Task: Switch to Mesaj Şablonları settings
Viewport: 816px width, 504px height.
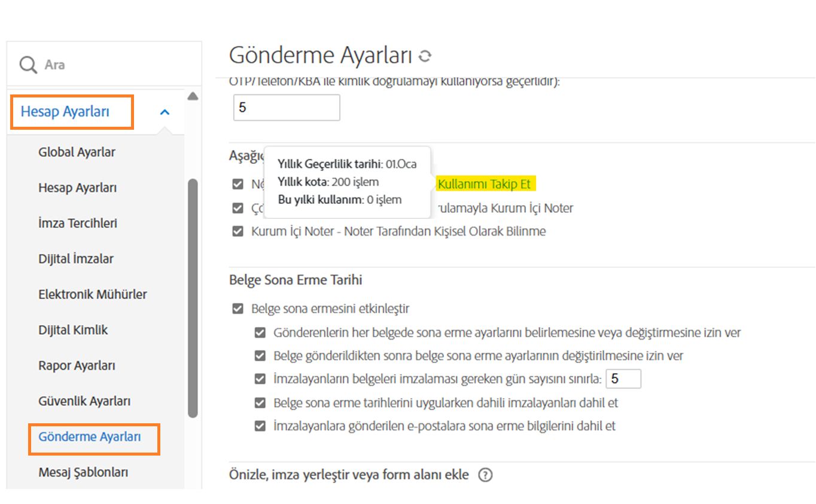Action: pyautogui.click(x=83, y=472)
